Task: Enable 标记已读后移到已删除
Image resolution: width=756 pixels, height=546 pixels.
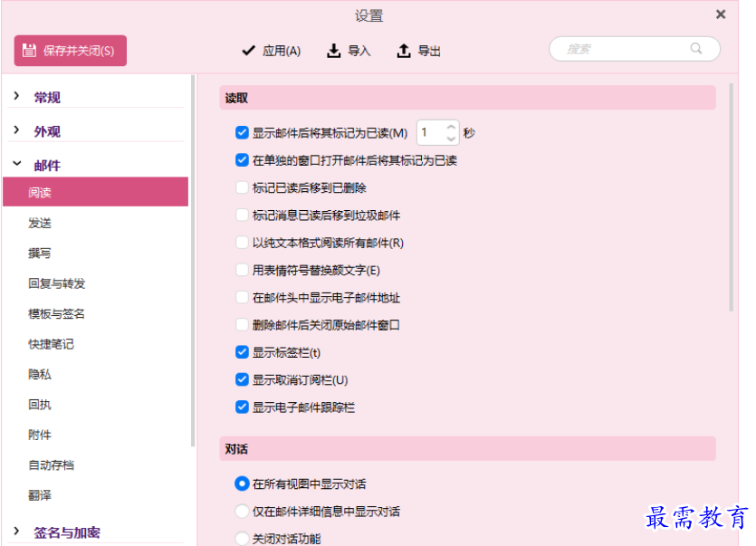Action: pyautogui.click(x=242, y=187)
